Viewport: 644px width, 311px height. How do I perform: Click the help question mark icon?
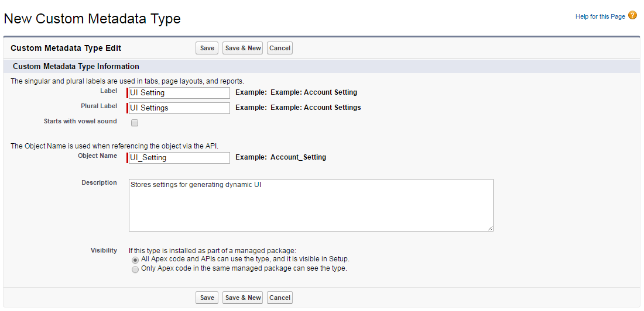632,16
